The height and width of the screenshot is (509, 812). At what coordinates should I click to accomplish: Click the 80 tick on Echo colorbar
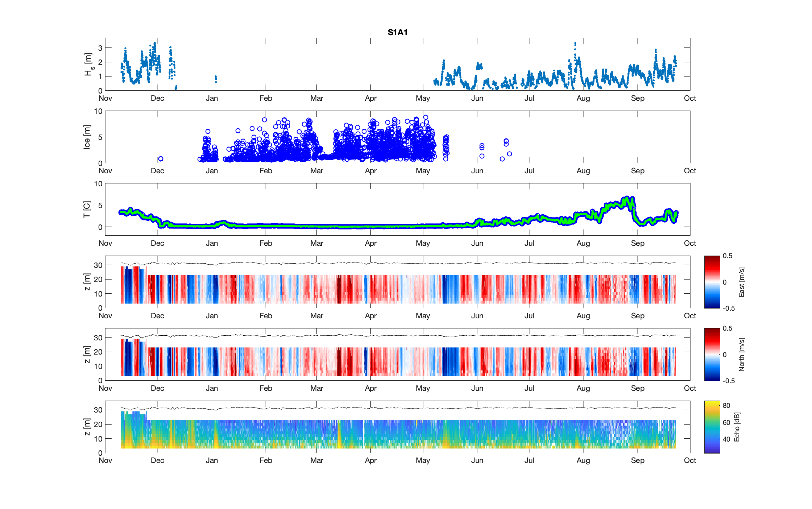coord(726,405)
